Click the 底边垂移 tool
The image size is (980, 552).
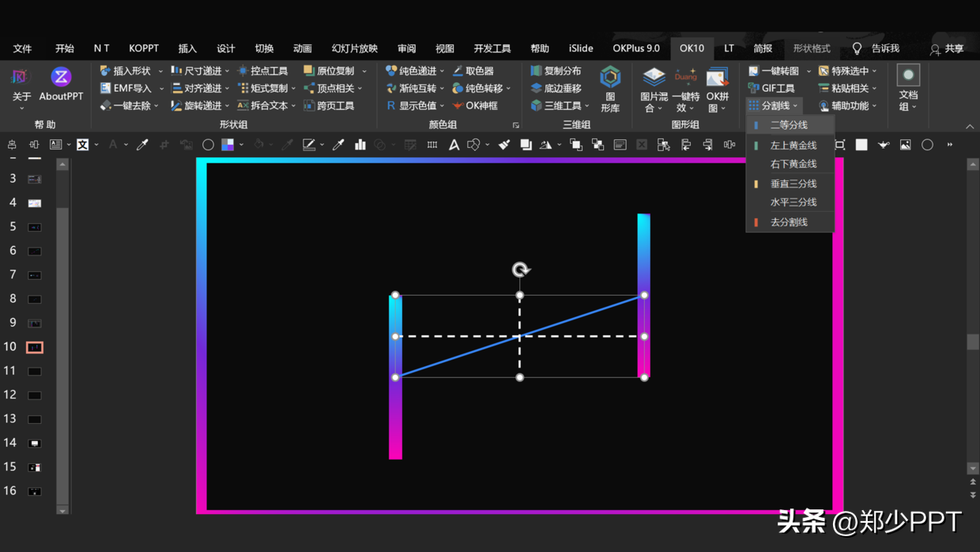click(556, 89)
